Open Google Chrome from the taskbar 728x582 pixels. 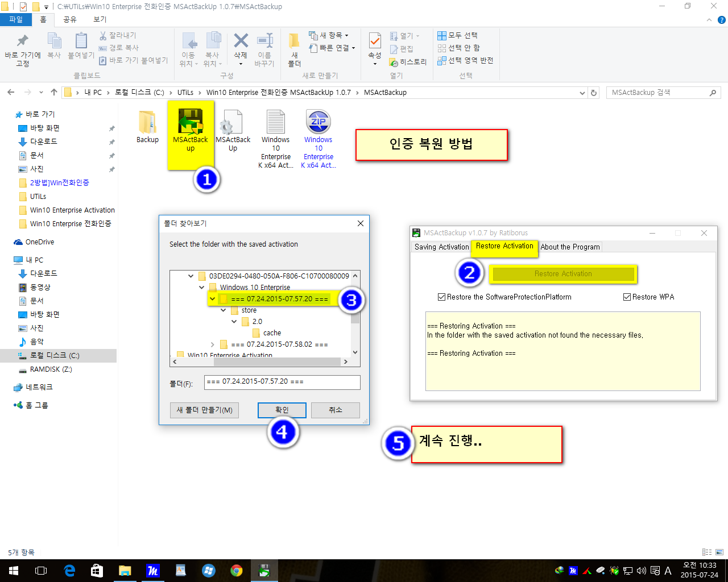coord(237,571)
